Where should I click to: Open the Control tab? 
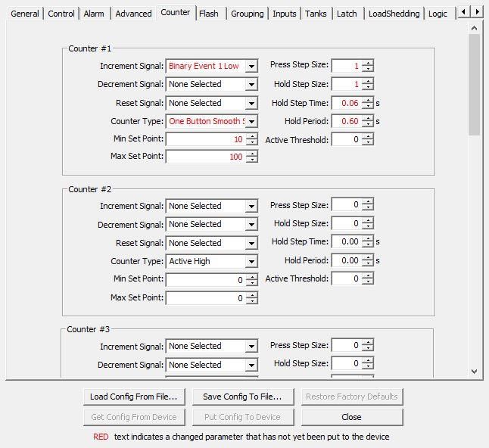coord(61,14)
